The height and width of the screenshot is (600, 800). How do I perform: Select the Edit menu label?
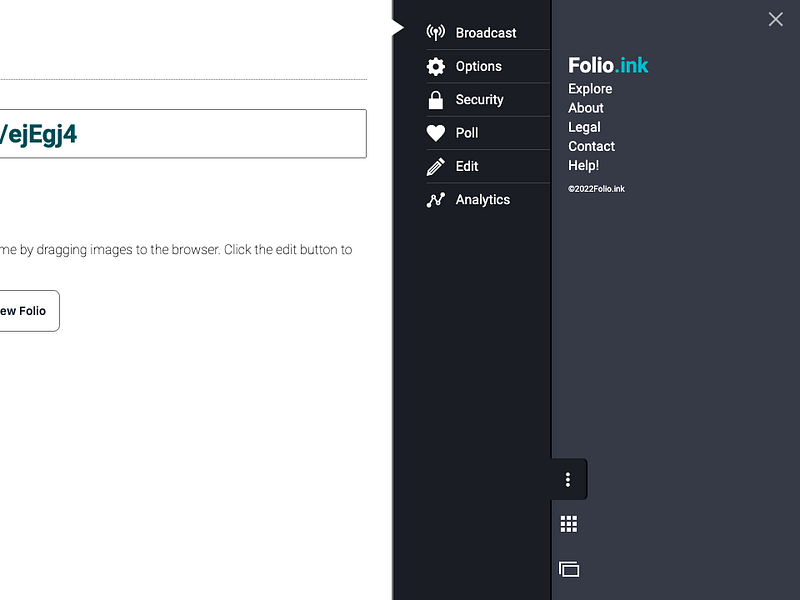[x=467, y=166]
